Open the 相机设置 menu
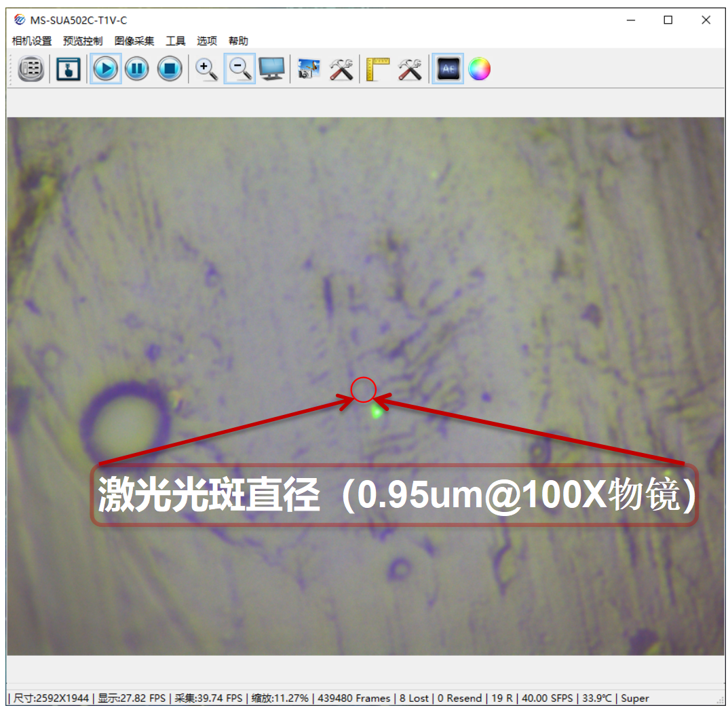Screen dimensions: 728x712 32,41
